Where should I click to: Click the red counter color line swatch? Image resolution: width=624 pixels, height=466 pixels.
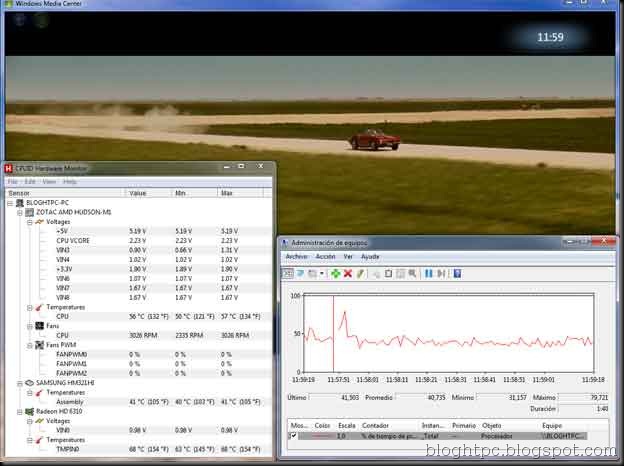click(x=322, y=436)
